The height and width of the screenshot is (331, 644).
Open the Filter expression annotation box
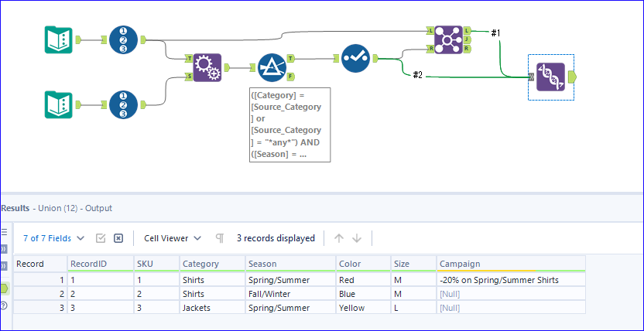pos(290,125)
